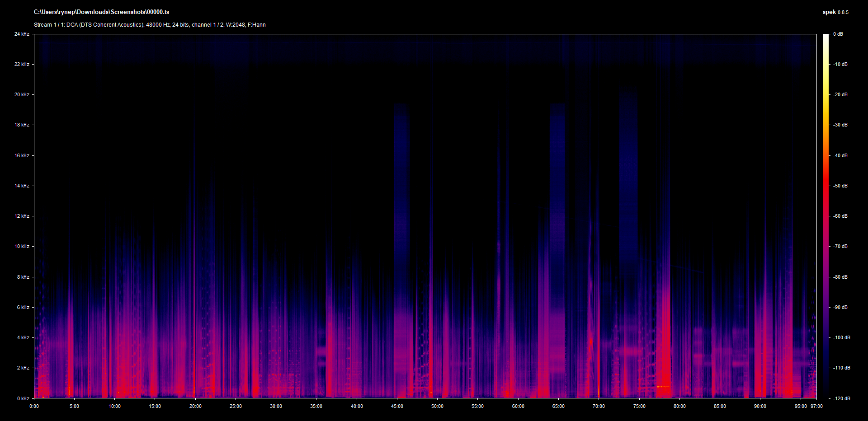
Task: Click the -60 dB scale label
Action: (840, 216)
